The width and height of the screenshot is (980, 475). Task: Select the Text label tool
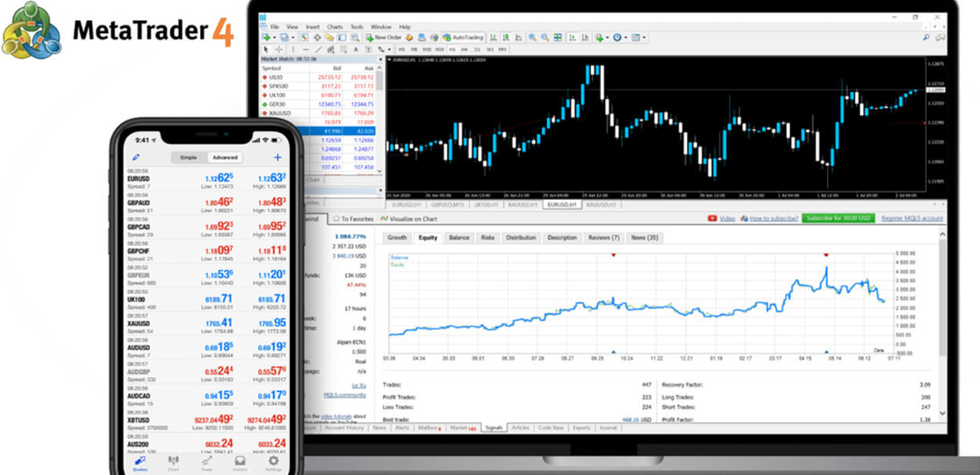click(368, 48)
